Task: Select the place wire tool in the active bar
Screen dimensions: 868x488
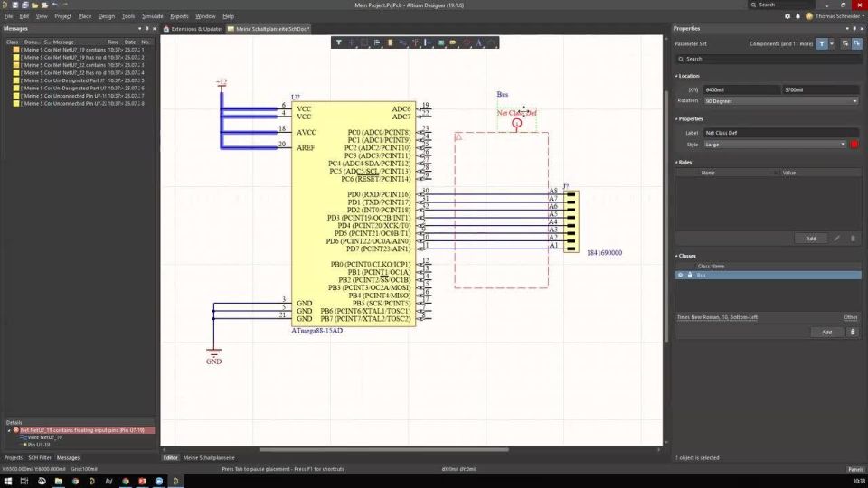Action: (402, 42)
